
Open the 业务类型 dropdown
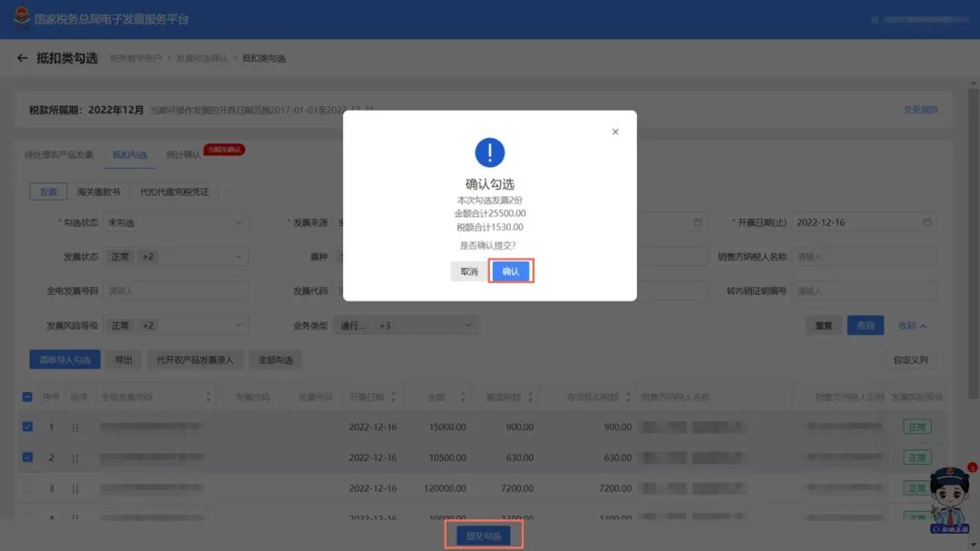(x=405, y=325)
